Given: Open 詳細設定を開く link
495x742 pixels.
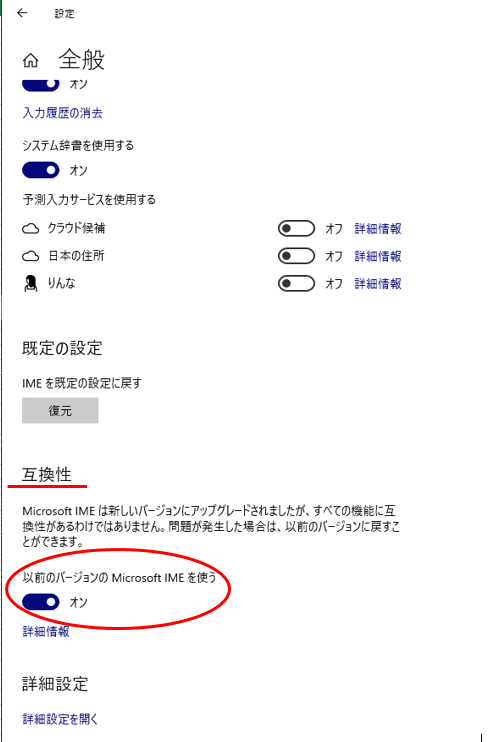Looking at the screenshot, I should (60, 719).
